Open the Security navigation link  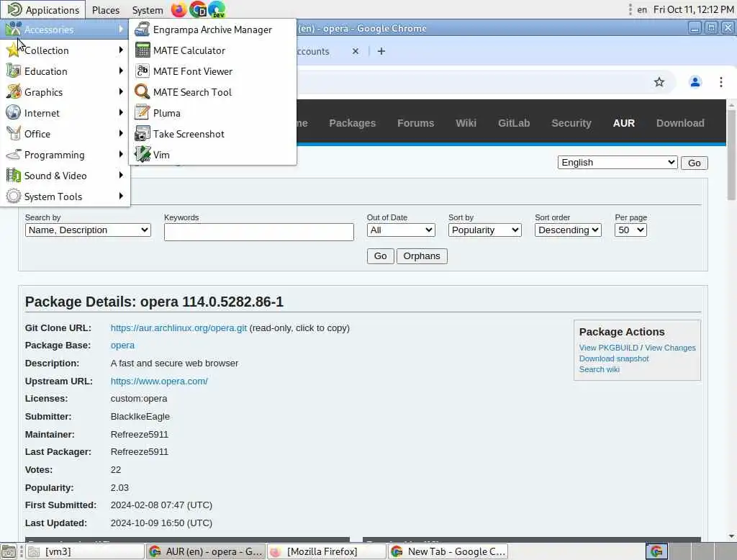[571, 123]
